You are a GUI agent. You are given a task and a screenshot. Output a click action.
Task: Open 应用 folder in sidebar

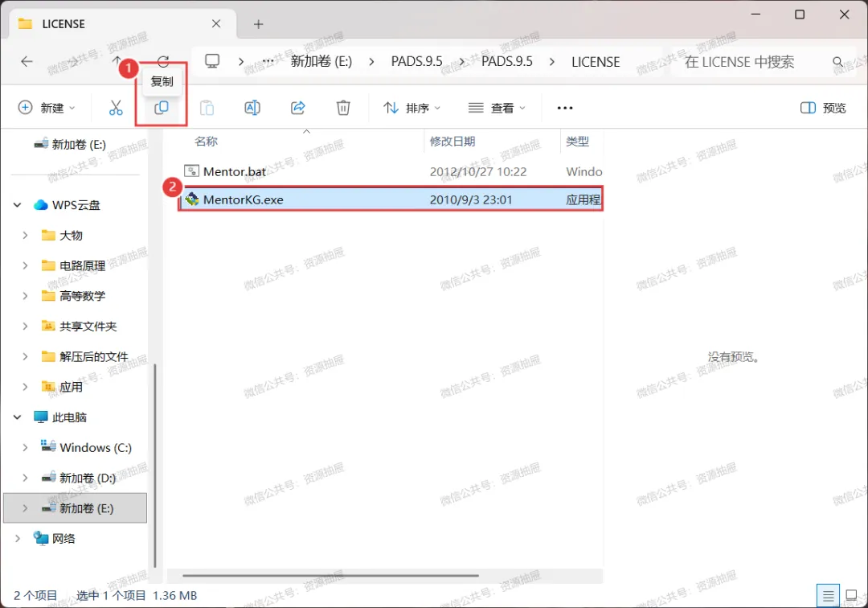71,387
